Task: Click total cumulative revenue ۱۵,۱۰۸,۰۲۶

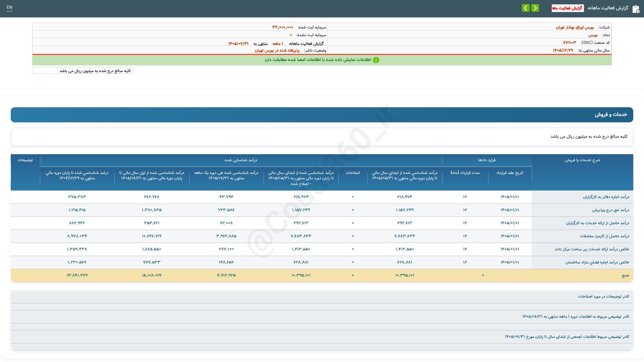Action: coord(152,275)
